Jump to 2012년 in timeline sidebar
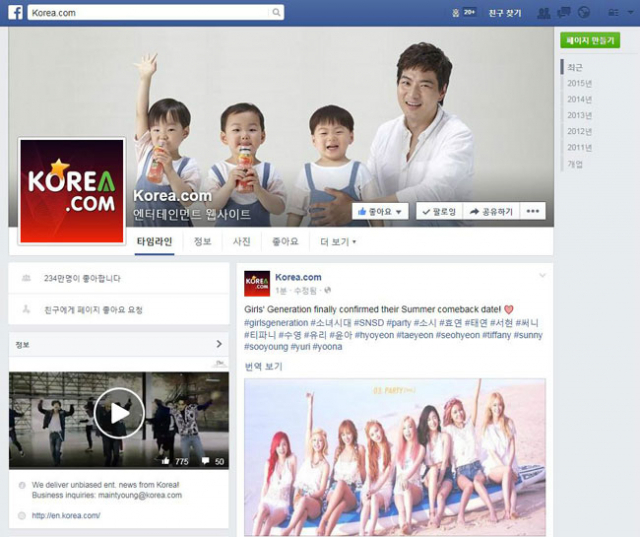The height and width of the screenshot is (537, 640). tap(579, 131)
